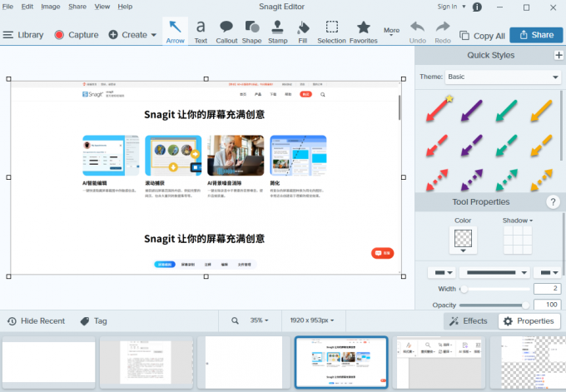Image resolution: width=566 pixels, height=392 pixels.
Task: Open the Sign In dropdown
Action: pos(451,7)
